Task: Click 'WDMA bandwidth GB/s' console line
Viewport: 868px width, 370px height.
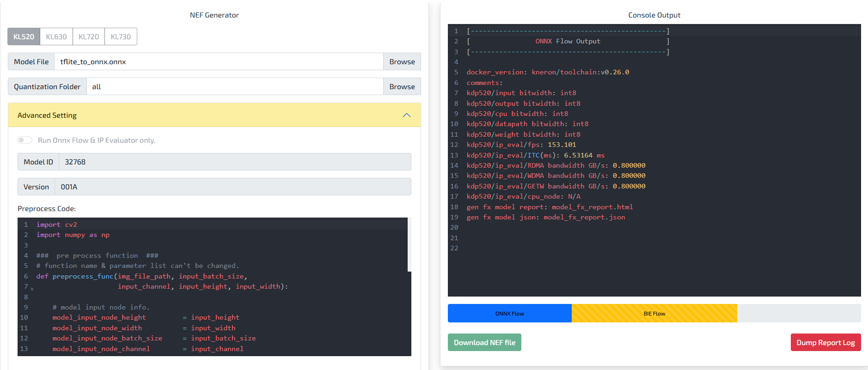Action: [x=556, y=176]
